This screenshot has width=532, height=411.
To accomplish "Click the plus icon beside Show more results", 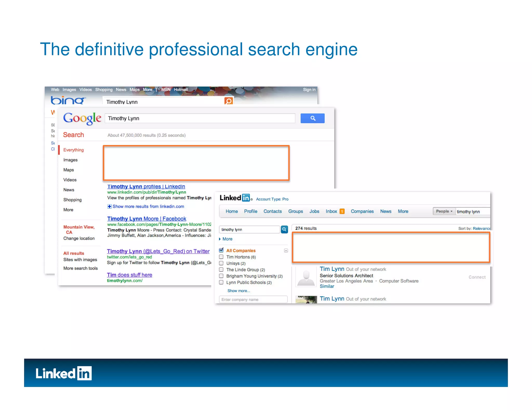I will tap(109, 206).
